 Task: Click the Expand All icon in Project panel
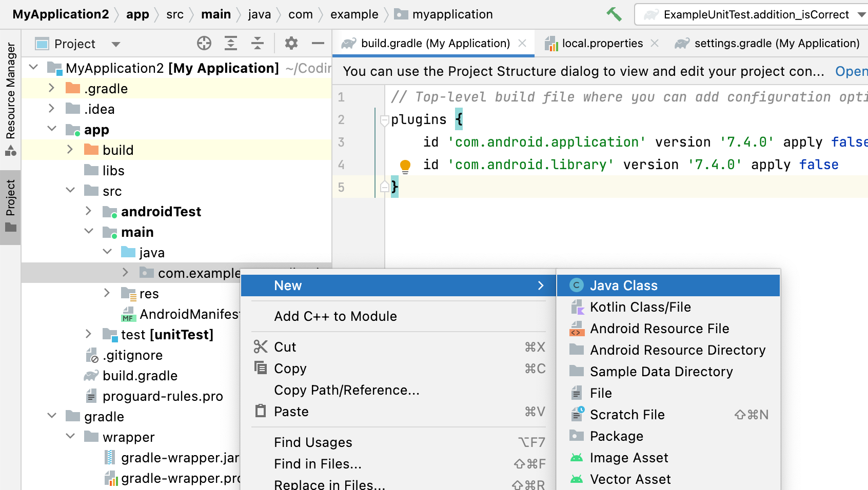pyautogui.click(x=231, y=44)
